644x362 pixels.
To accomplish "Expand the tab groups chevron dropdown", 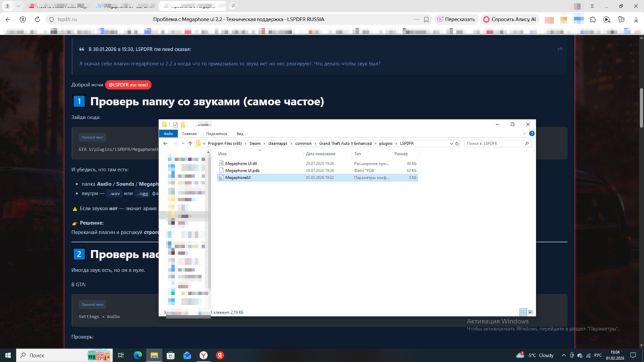I will pos(18,6).
